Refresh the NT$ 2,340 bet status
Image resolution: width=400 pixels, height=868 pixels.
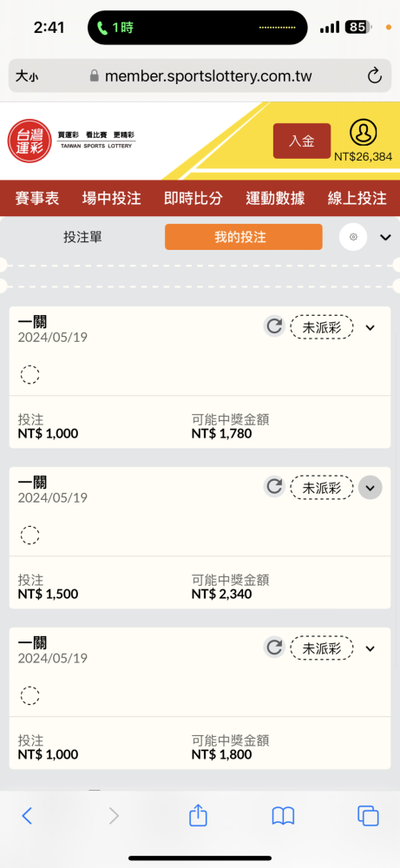[x=274, y=487]
